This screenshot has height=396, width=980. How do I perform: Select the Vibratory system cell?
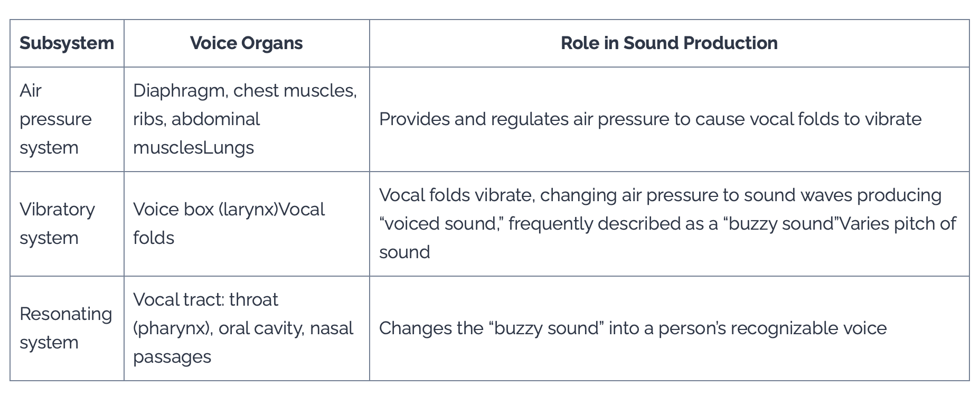click(67, 224)
